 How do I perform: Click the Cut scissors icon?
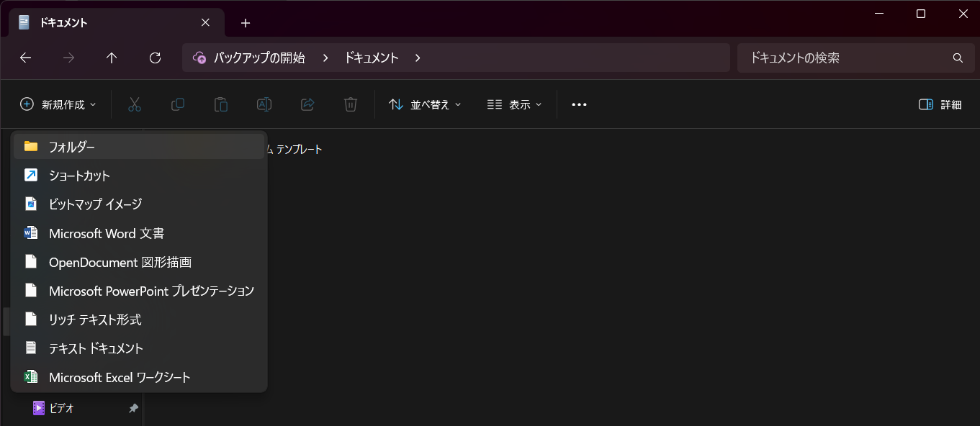click(135, 104)
